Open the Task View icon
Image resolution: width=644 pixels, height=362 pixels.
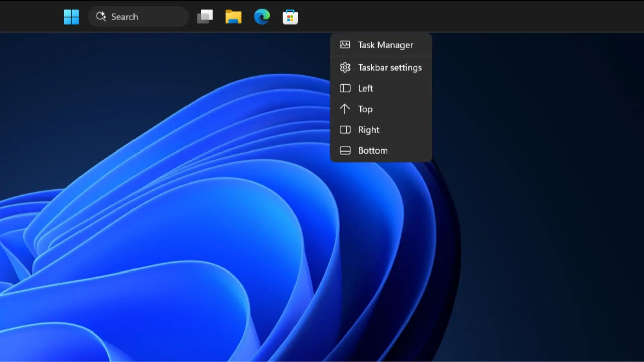[205, 17]
